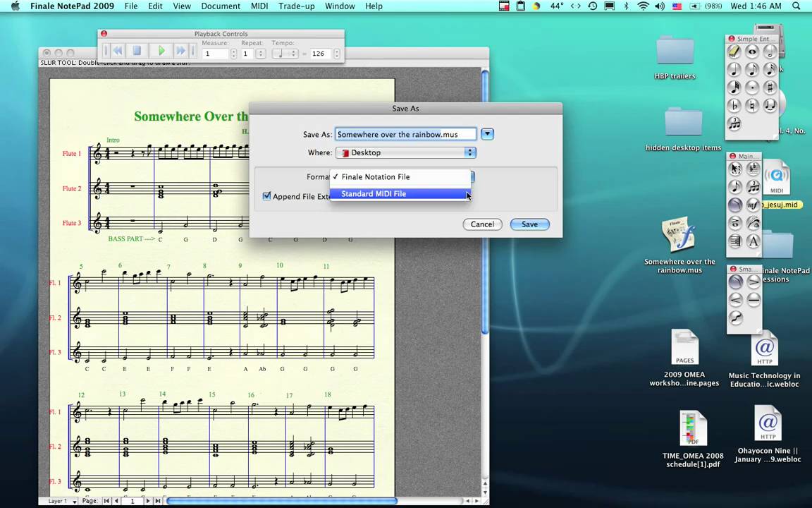812x508 pixels.
Task: Select the straight line shape in Smart Shape palette
Action: tap(753, 300)
